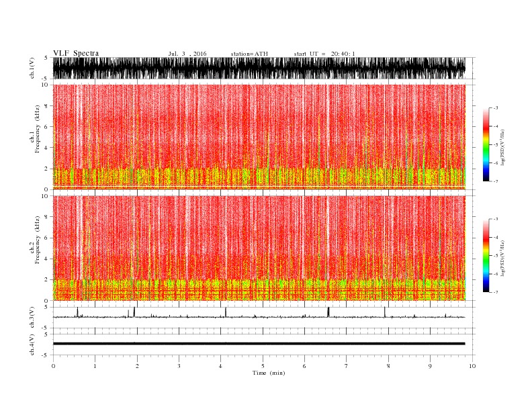The width and height of the screenshot is (532, 411).
Task: Click the time axis tick label "2"
Action: 137,366
